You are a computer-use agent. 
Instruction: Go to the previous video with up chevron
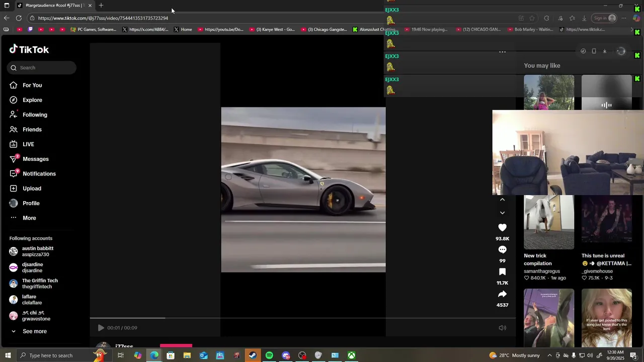(x=502, y=200)
